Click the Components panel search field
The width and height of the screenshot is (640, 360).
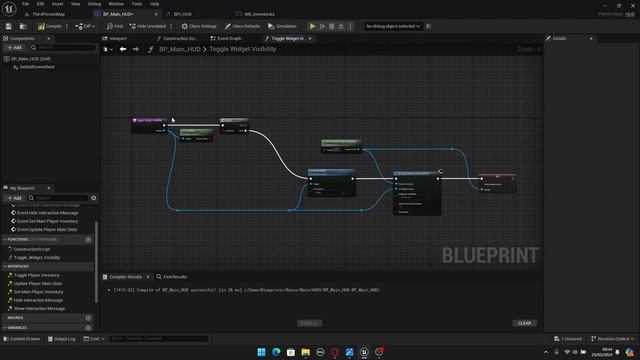[63, 48]
